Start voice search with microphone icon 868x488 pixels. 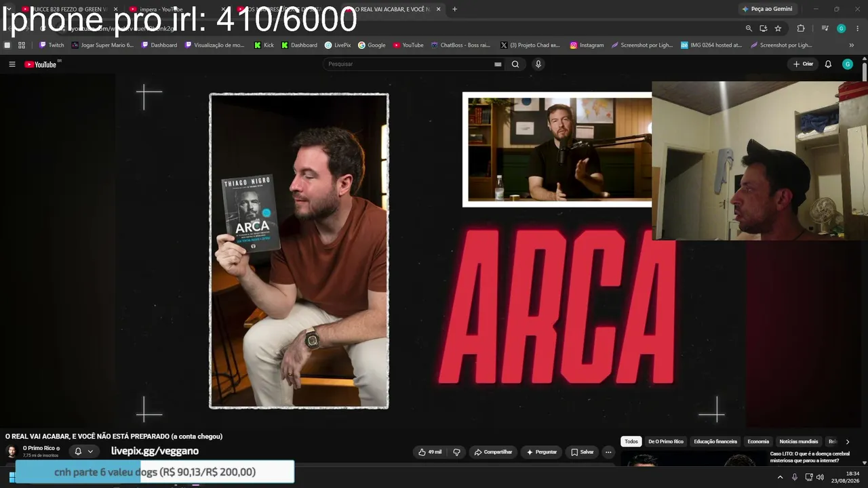tap(538, 64)
